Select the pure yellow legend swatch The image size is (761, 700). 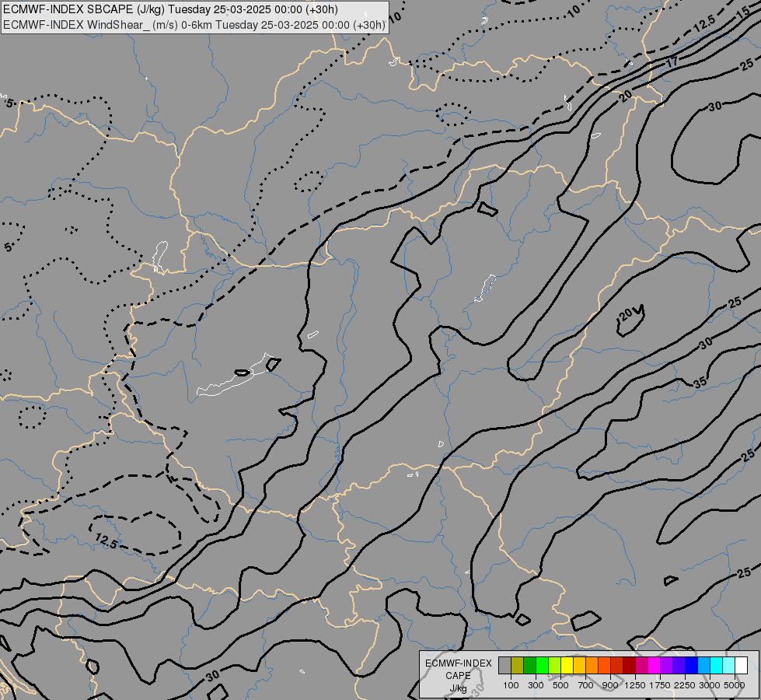coord(567,666)
